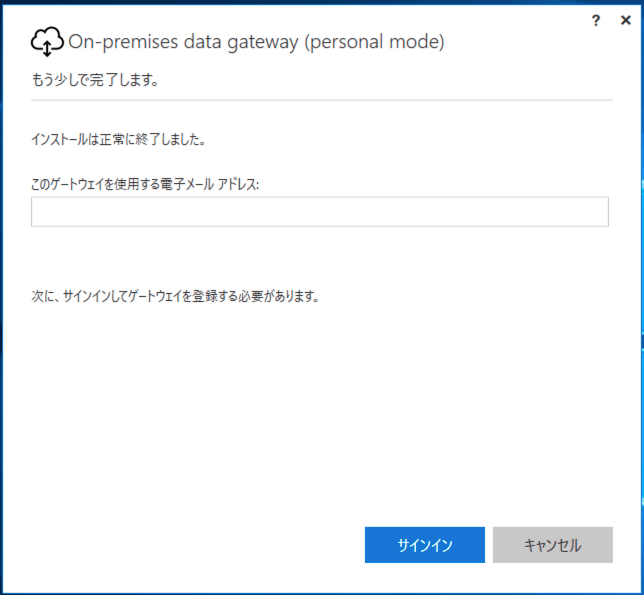Viewport: 644px width, 595px height.
Task: Focus the text box under the email label
Action: click(x=319, y=212)
